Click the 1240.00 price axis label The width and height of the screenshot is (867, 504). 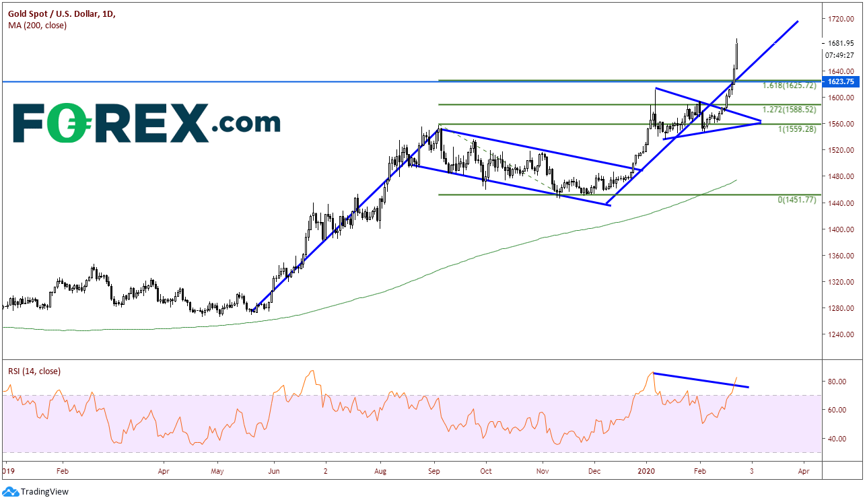(841, 335)
